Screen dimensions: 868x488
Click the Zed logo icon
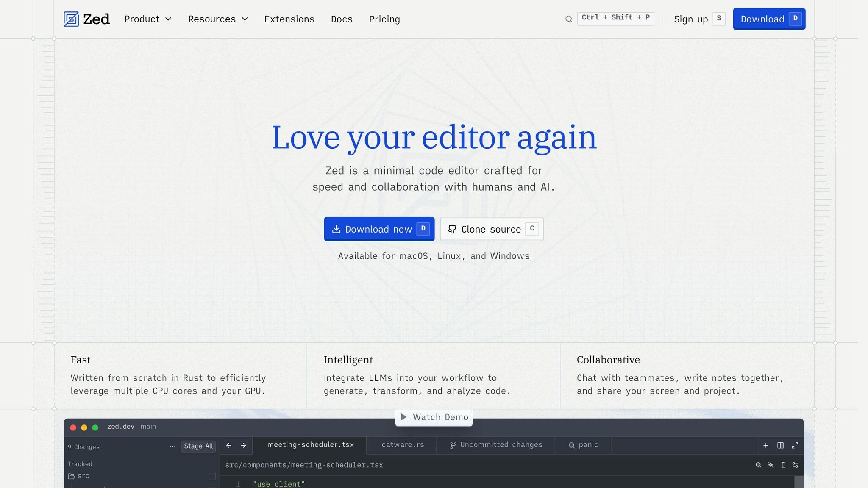click(x=71, y=19)
